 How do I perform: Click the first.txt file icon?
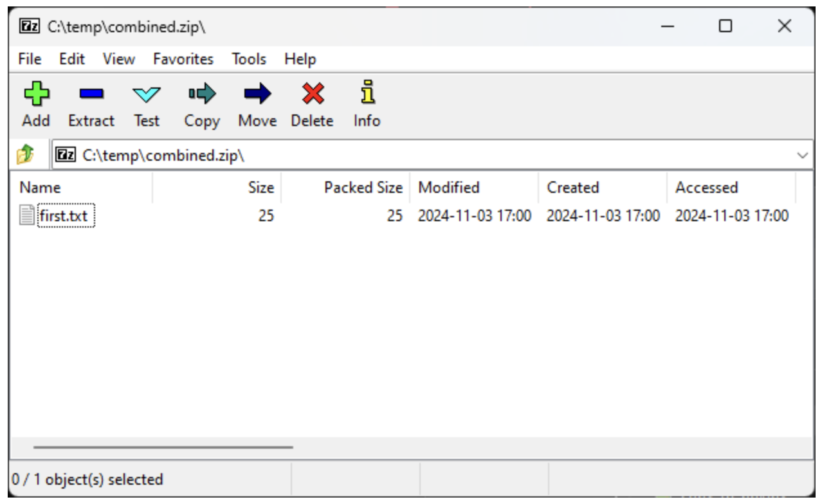point(27,215)
